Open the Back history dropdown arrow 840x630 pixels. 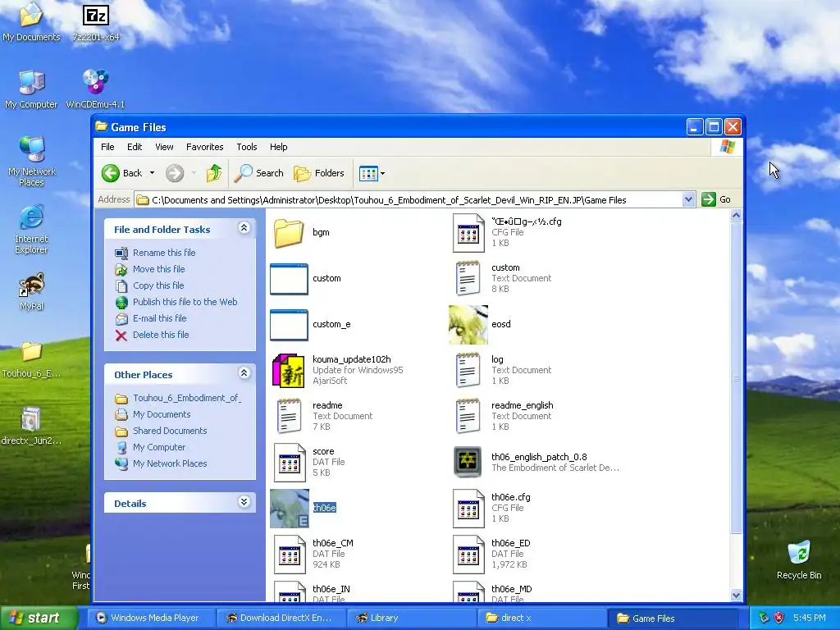click(152, 173)
